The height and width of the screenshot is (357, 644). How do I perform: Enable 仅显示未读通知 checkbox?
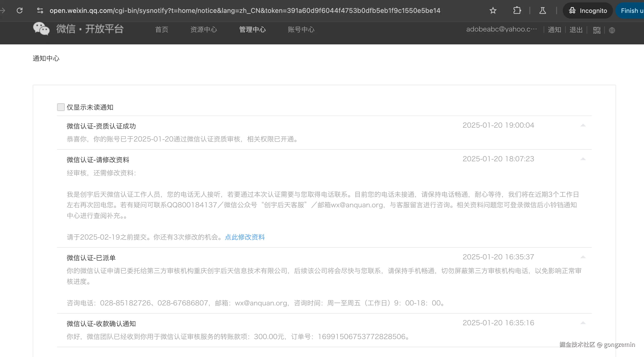[x=61, y=107]
